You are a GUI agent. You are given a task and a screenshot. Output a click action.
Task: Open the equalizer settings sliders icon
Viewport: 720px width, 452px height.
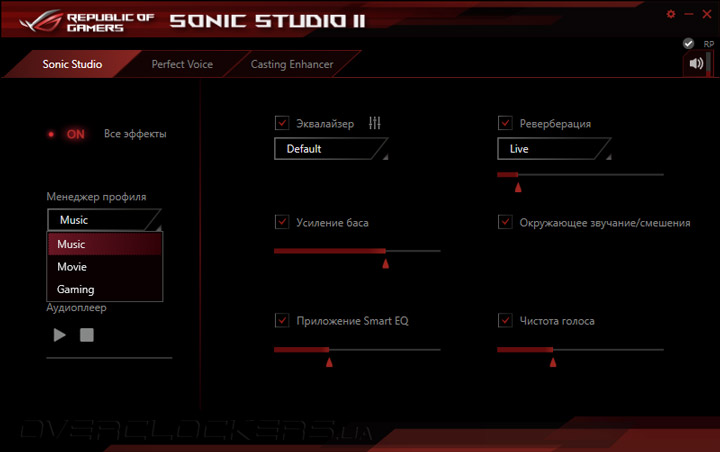[x=374, y=123]
